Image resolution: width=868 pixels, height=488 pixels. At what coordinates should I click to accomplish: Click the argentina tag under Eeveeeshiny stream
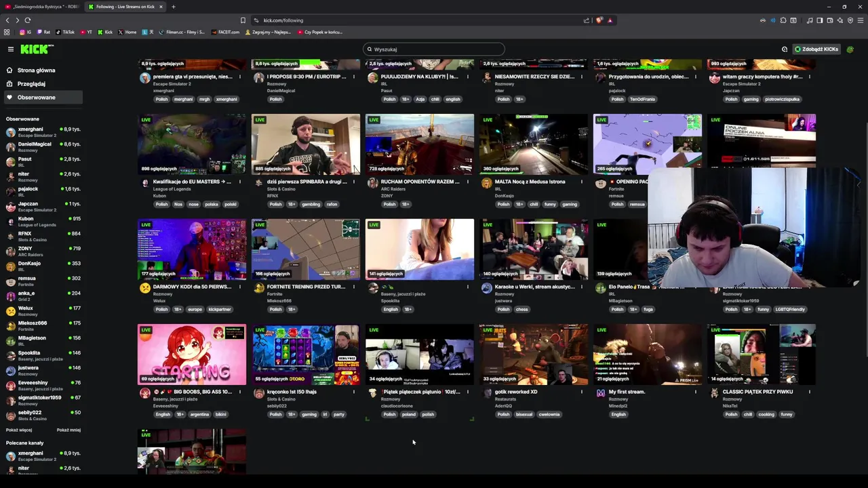[199, 414]
